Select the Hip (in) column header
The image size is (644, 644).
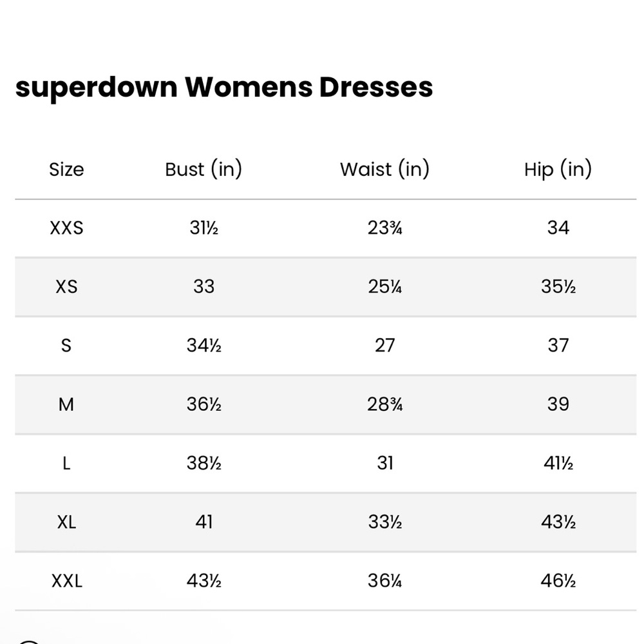tap(558, 169)
